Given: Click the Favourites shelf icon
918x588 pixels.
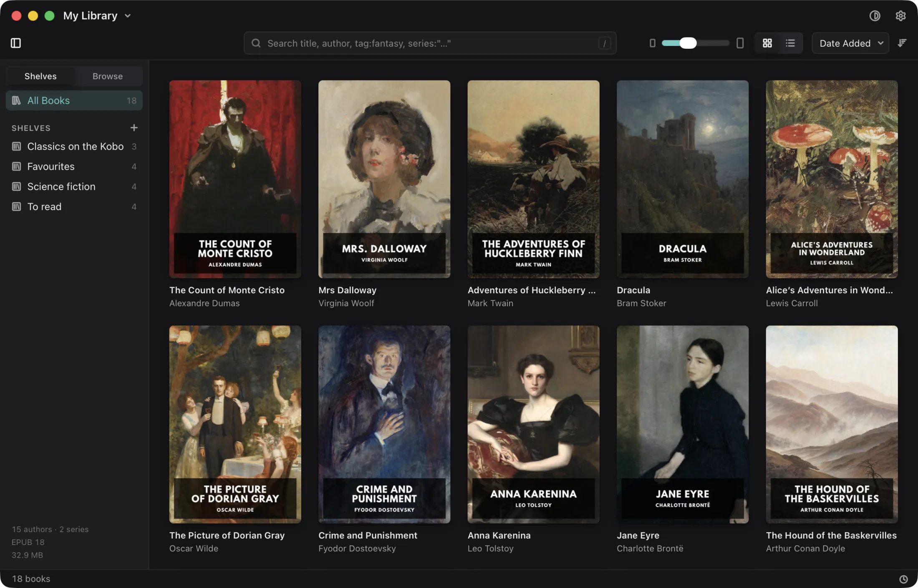Looking at the screenshot, I should click(16, 166).
